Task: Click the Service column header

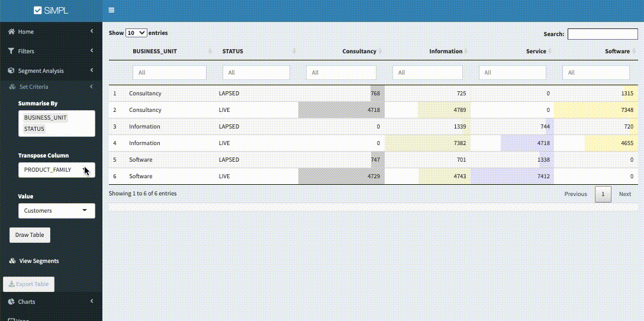Action: [536, 52]
